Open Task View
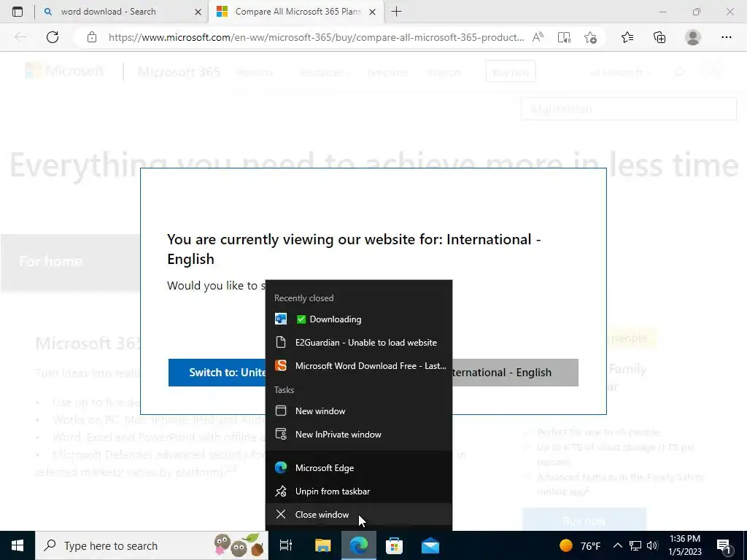Screen dimensions: 747x560 coord(286,545)
